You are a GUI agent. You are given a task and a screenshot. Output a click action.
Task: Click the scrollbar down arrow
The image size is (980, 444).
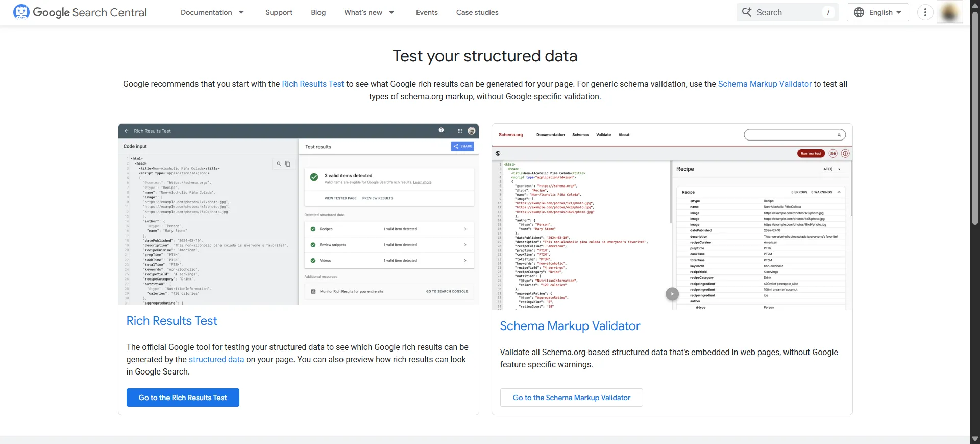pos(975,439)
